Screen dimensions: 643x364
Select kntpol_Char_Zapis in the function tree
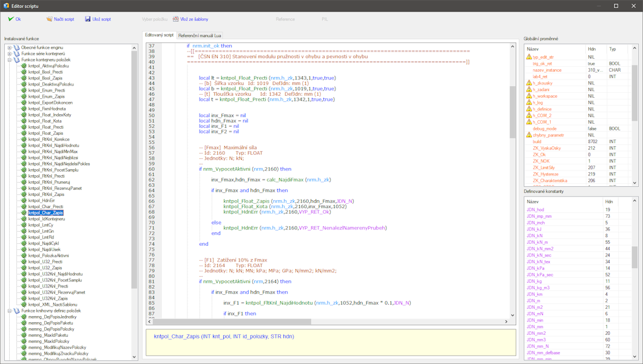(x=45, y=213)
